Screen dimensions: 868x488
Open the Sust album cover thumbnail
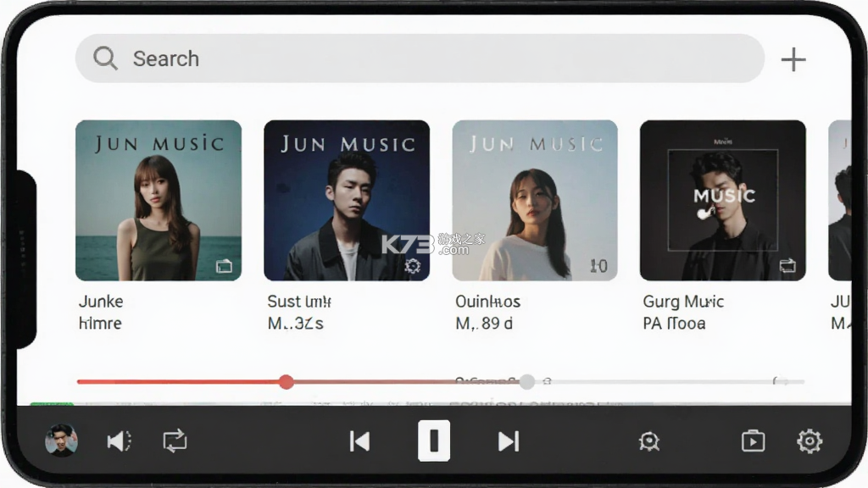347,200
